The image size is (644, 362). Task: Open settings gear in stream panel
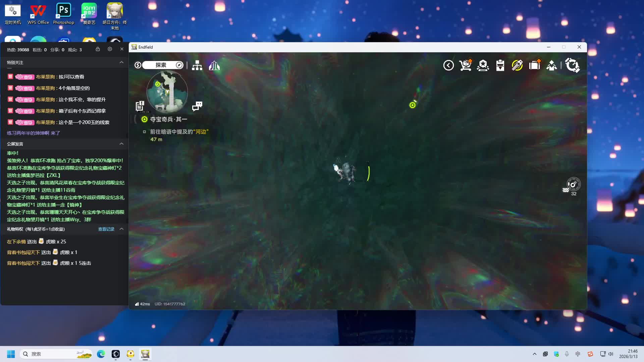tap(110, 49)
